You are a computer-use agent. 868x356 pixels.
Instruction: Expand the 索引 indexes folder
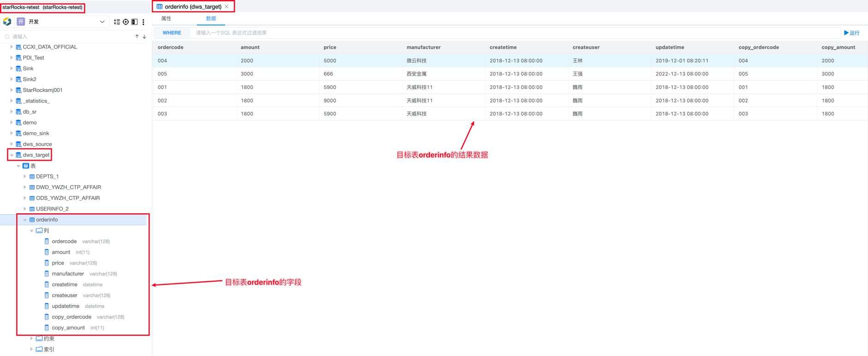pyautogui.click(x=31, y=350)
